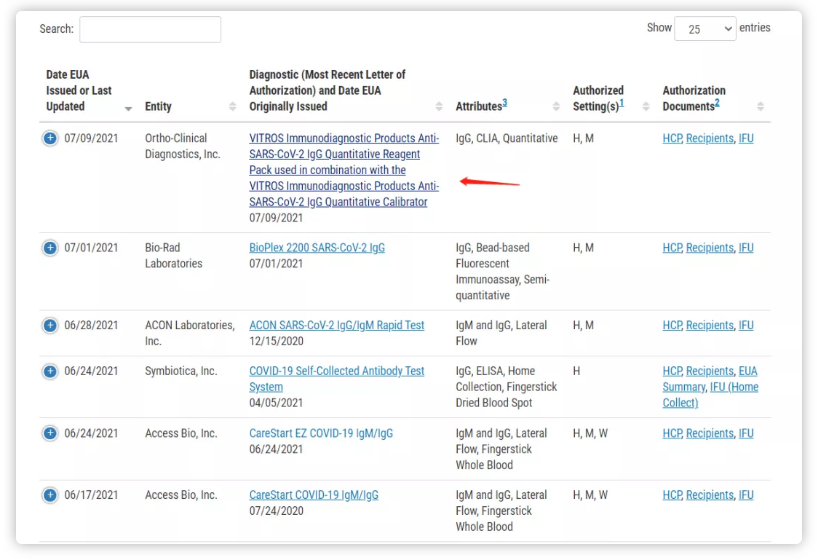Expand the ACON Laboratories row plus icon
The height and width of the screenshot is (560, 817).
tap(50, 326)
